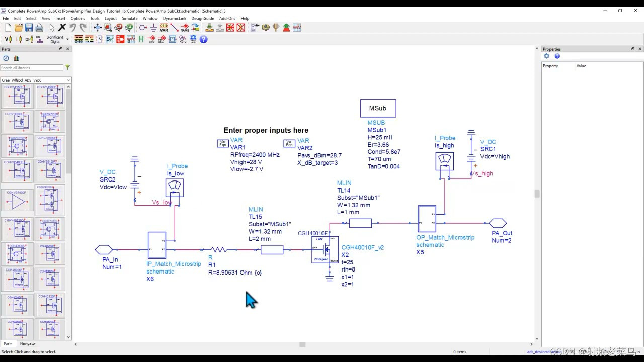Open the tuning fork Tune Parameters icon
This screenshot has height=362, width=644.
coord(276,28)
